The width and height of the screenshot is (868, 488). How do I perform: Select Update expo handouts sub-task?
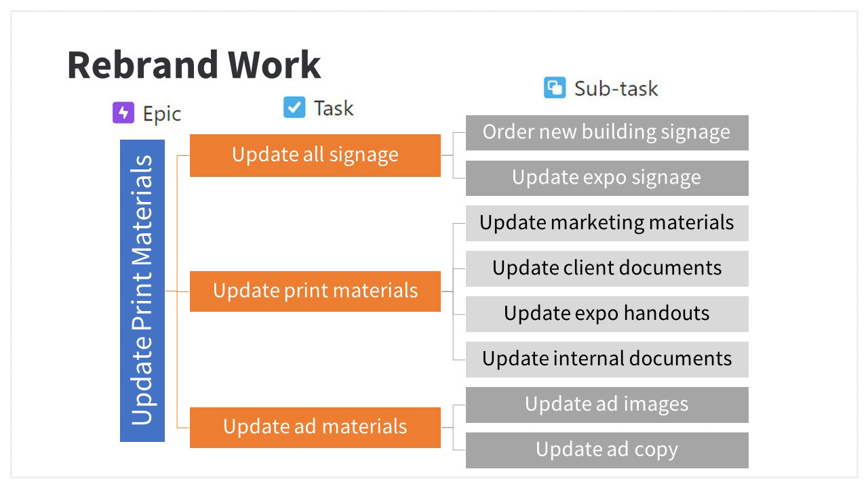[x=607, y=314]
